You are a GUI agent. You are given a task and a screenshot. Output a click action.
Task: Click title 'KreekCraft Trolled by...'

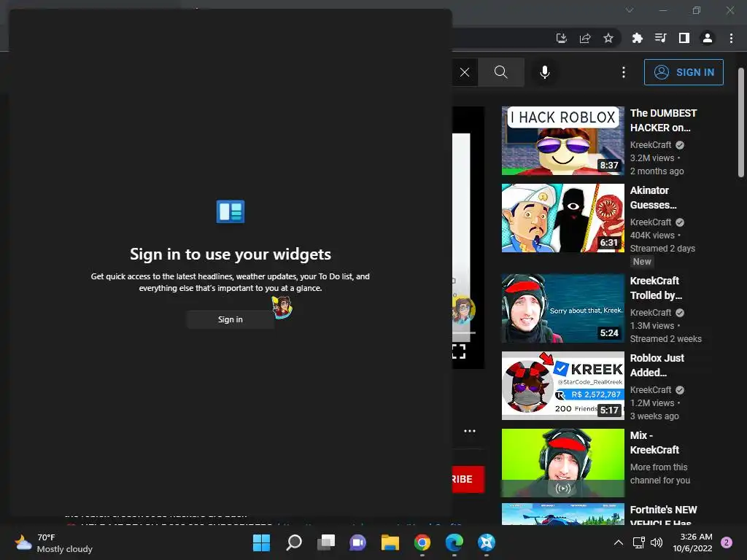(656, 288)
